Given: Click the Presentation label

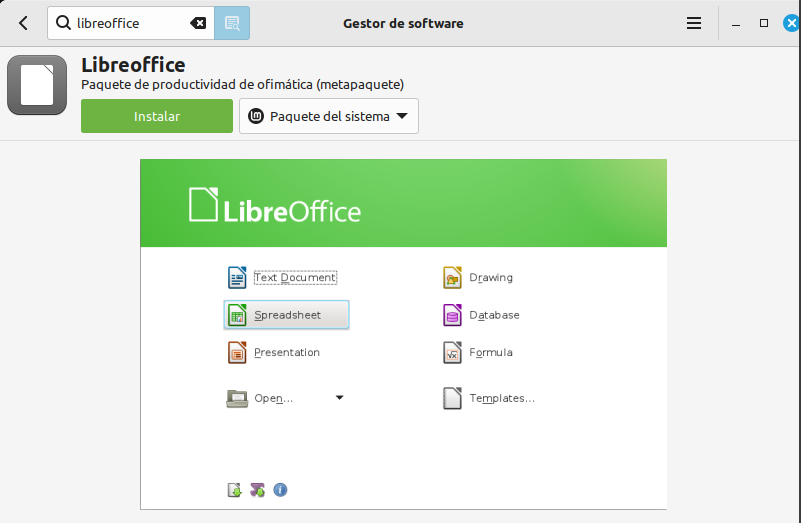Looking at the screenshot, I should (287, 352).
